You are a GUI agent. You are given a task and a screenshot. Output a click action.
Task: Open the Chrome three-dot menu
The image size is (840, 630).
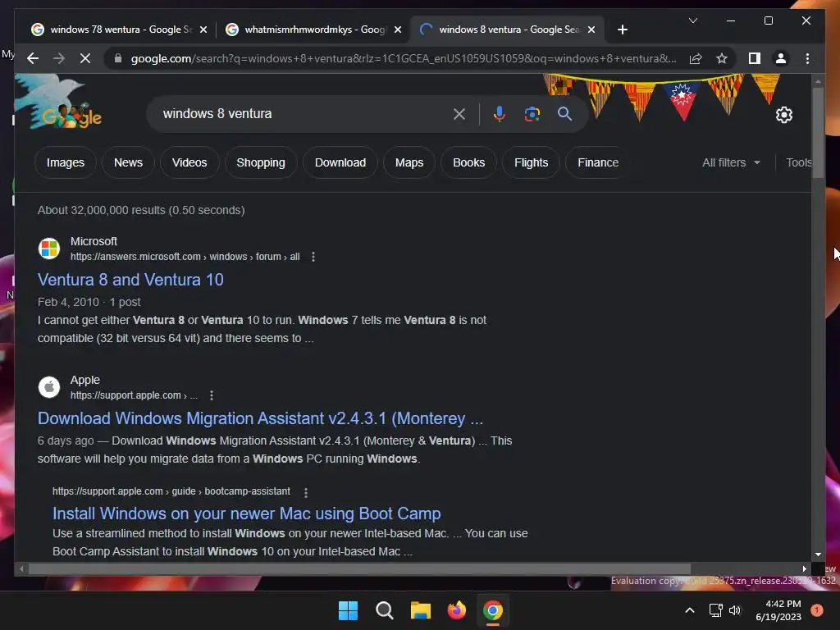pyautogui.click(x=807, y=58)
